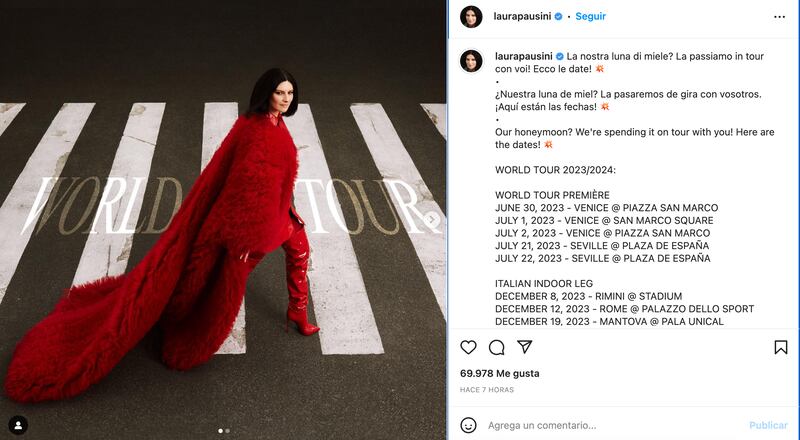
Task: Like the post with heart icon
Action: tap(468, 348)
